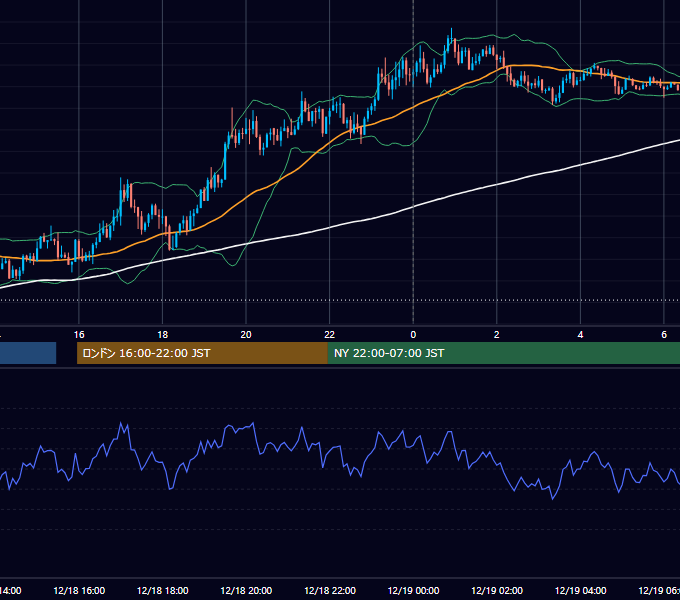Click the 12/19 04:00 date label
The height and width of the screenshot is (600, 680).
[x=581, y=591]
